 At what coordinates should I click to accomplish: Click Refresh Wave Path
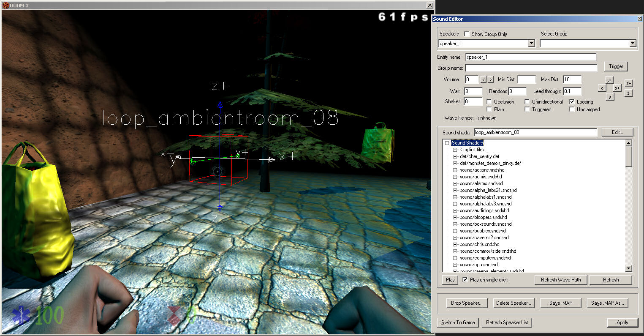click(561, 280)
